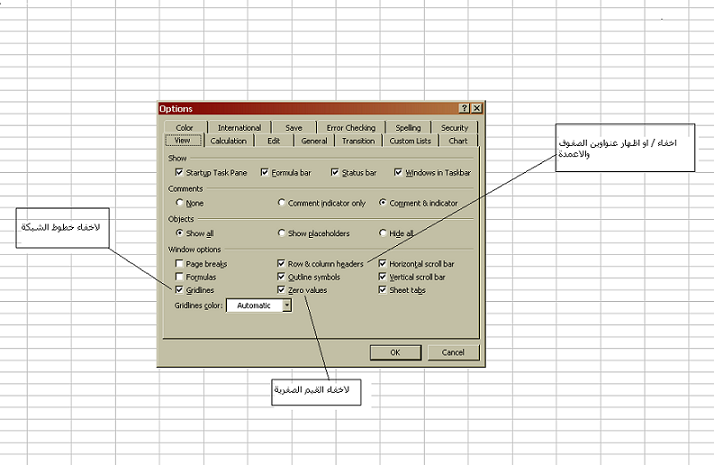
Task: Toggle the Sheet tabs checkbox
Action: point(383,290)
